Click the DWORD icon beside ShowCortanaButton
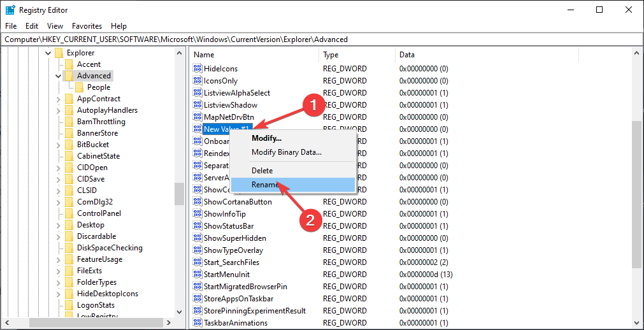 (x=197, y=202)
